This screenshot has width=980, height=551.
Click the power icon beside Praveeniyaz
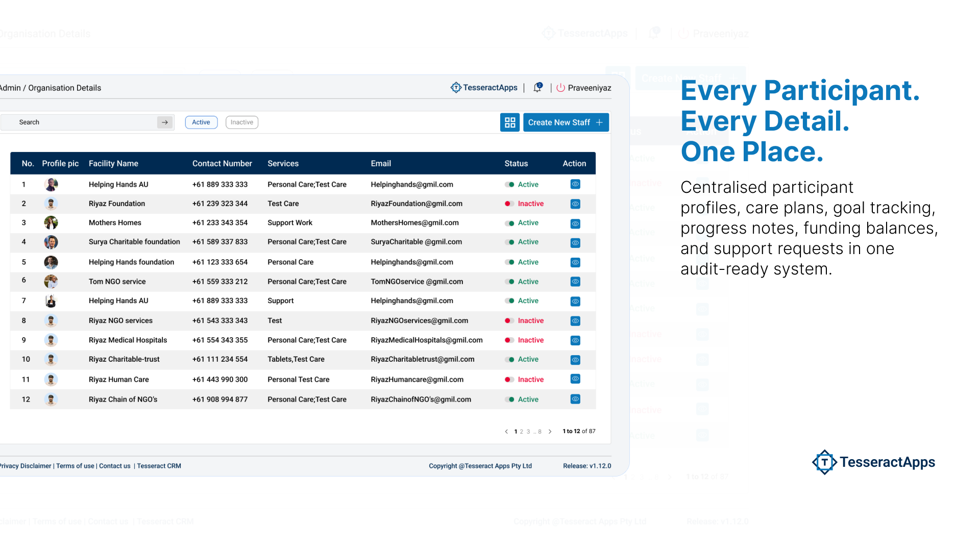[560, 88]
